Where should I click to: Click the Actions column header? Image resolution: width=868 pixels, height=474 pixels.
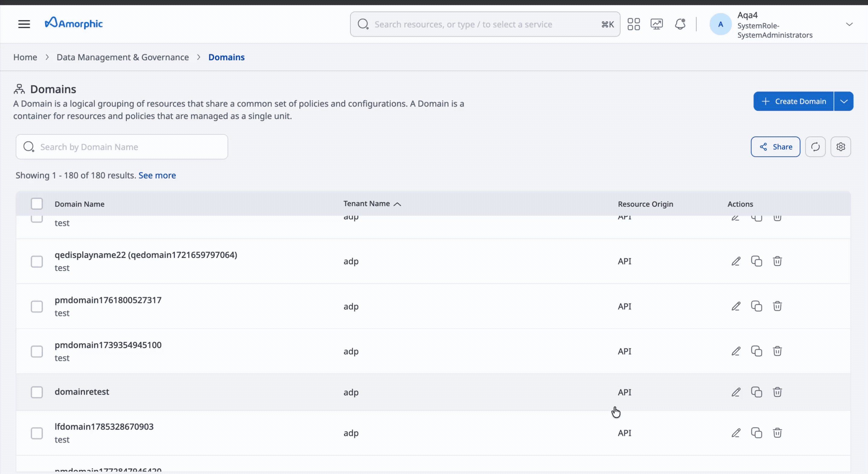[740, 204]
